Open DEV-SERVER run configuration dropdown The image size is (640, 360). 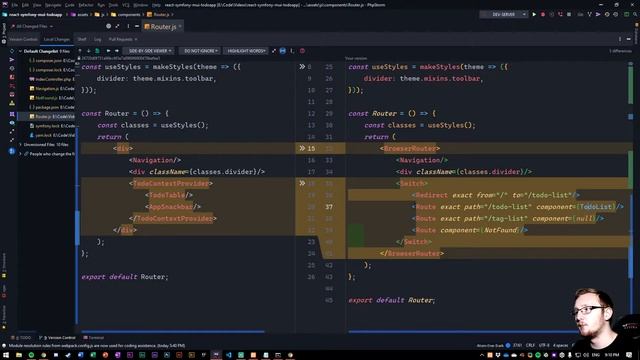click(503, 14)
